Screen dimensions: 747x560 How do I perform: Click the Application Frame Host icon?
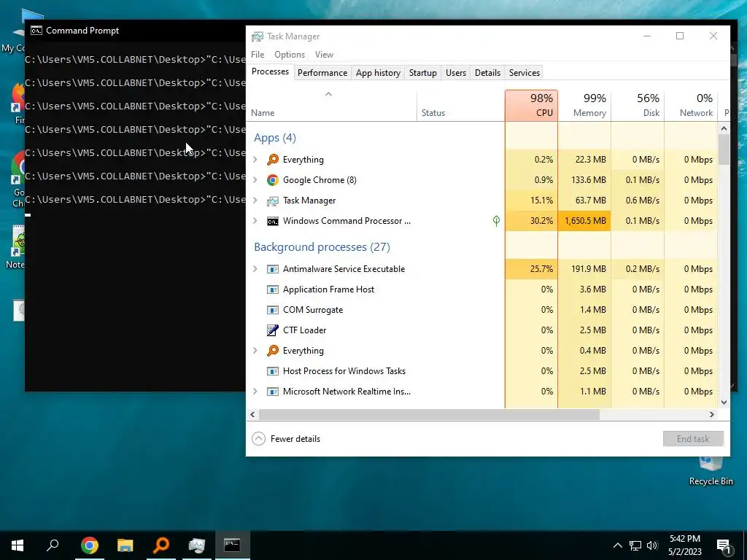(273, 289)
